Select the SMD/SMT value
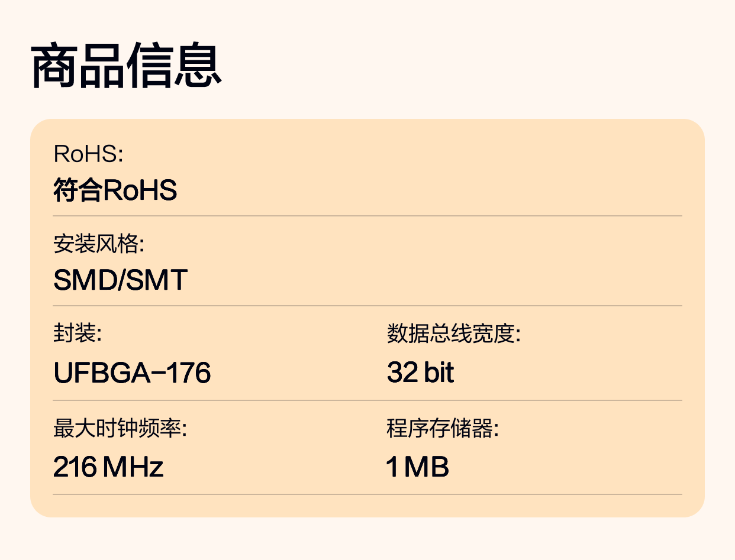The width and height of the screenshot is (735, 560). pos(120,280)
